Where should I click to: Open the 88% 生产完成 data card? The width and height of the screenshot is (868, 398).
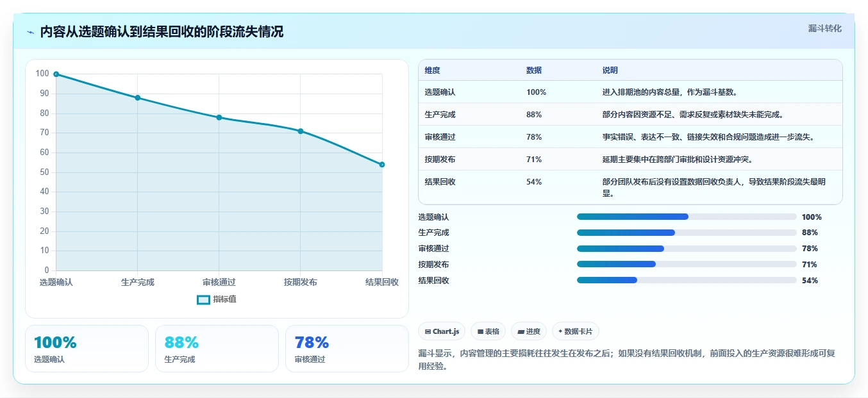[x=217, y=349]
